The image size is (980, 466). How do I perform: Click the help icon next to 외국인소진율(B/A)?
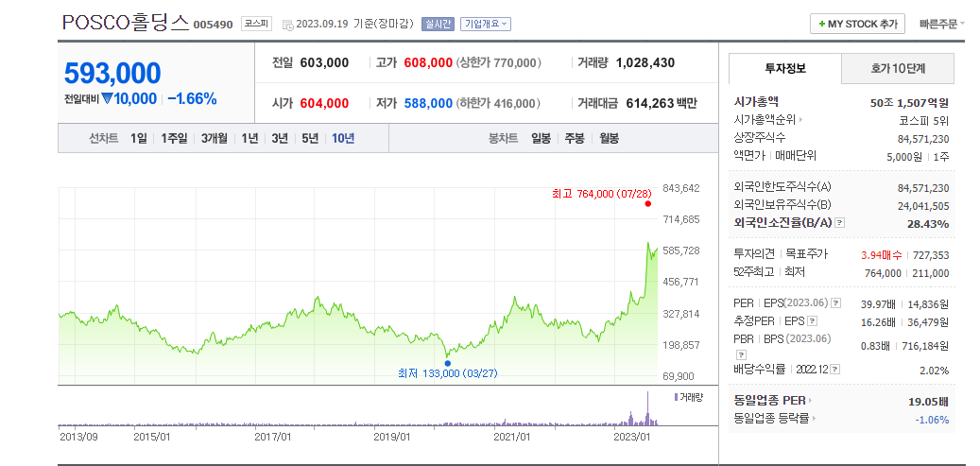[x=840, y=222]
